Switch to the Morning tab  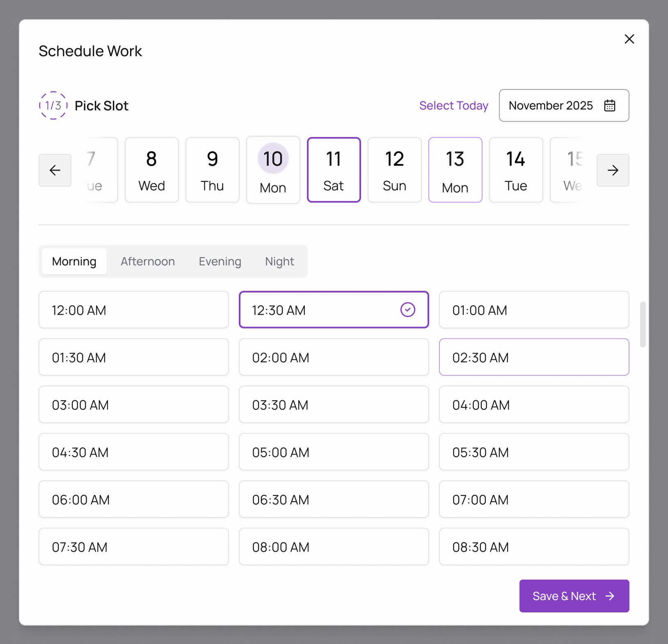click(74, 261)
